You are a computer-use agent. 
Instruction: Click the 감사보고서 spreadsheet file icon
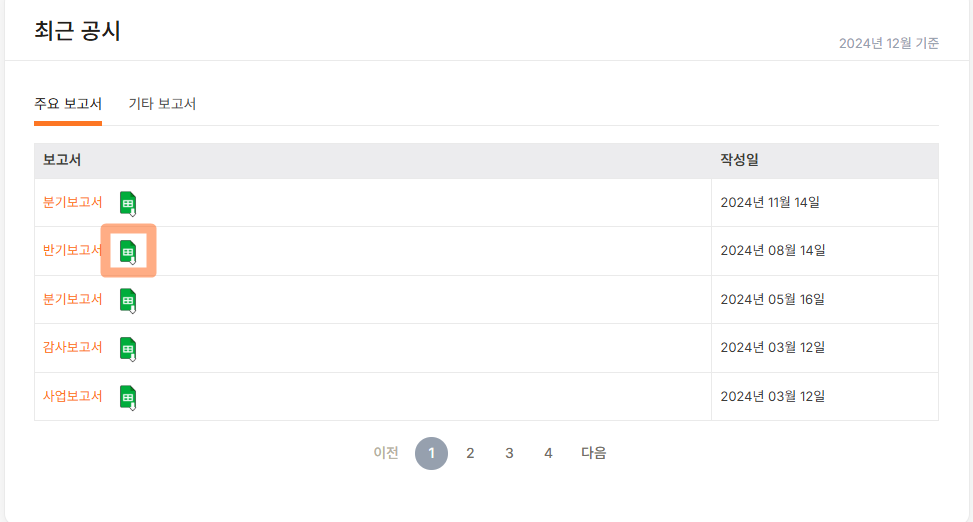pos(128,349)
